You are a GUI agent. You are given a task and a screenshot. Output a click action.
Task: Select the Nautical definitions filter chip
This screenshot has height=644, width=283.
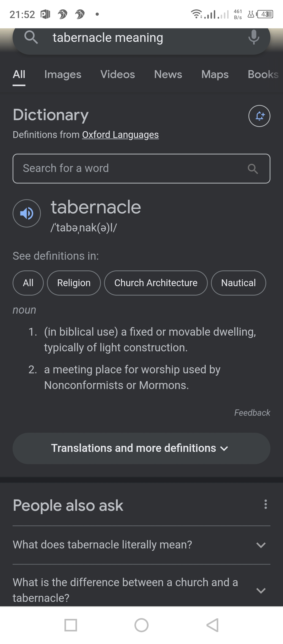(238, 283)
